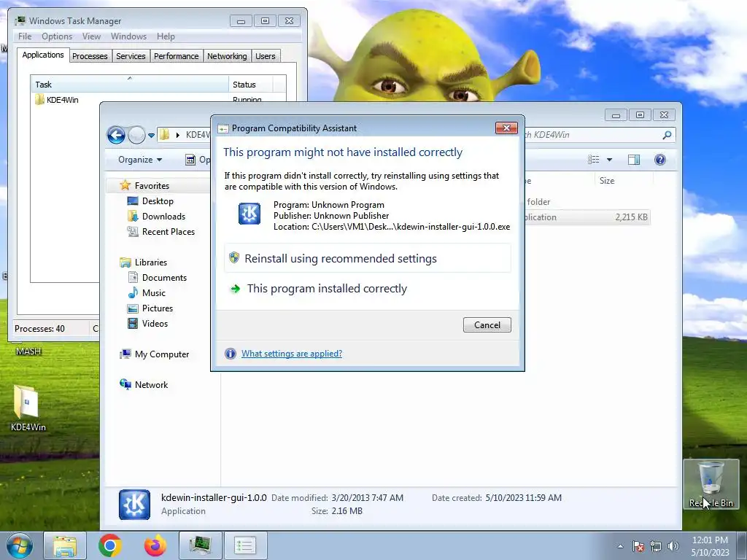Open Explorer help button

[x=659, y=160]
